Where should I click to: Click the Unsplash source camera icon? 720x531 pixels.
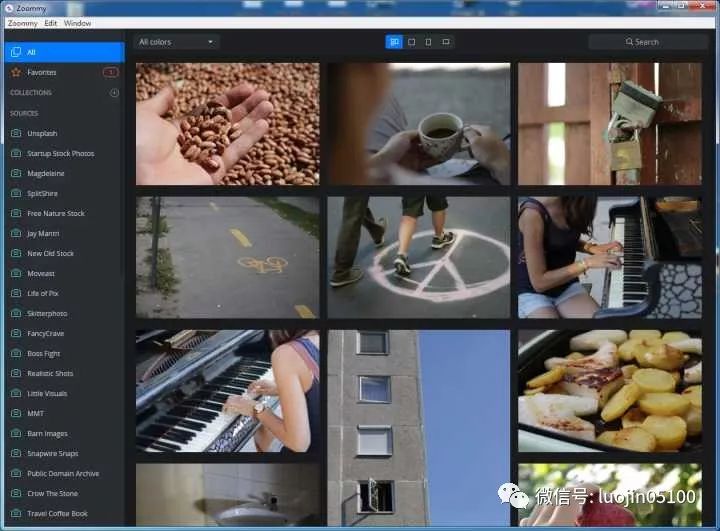point(16,133)
